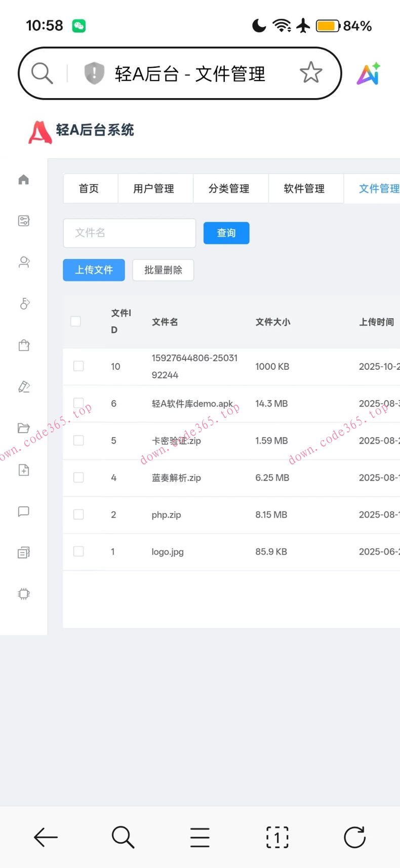Open the tabs switcher icon
400x868 pixels.
[x=277, y=837]
